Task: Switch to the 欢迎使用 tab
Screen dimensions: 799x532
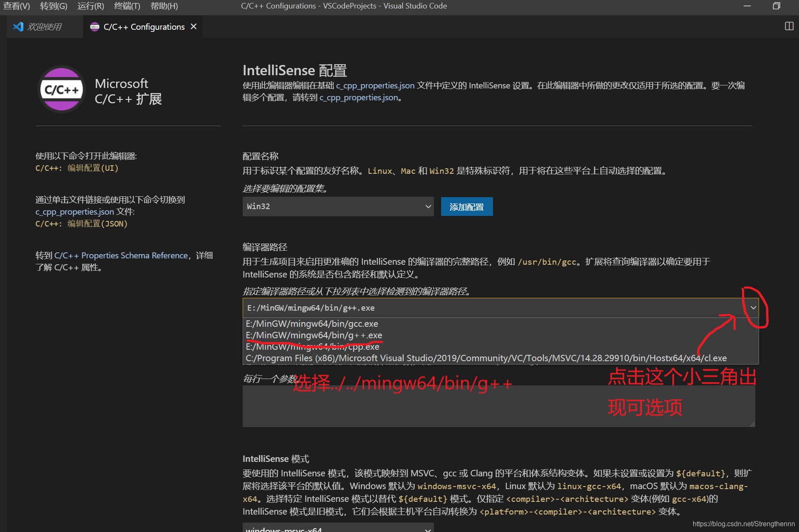Action: (44, 27)
